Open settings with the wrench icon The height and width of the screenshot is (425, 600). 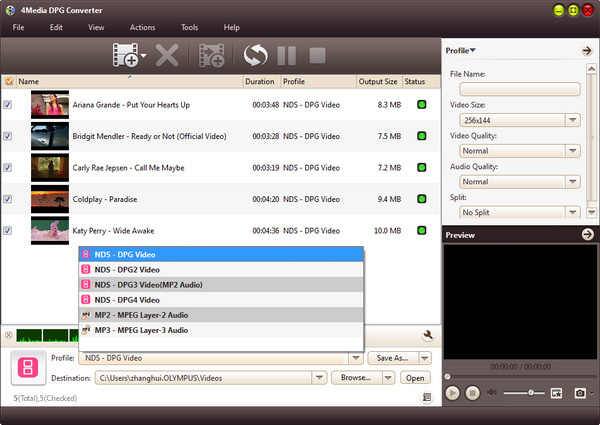[x=427, y=336]
